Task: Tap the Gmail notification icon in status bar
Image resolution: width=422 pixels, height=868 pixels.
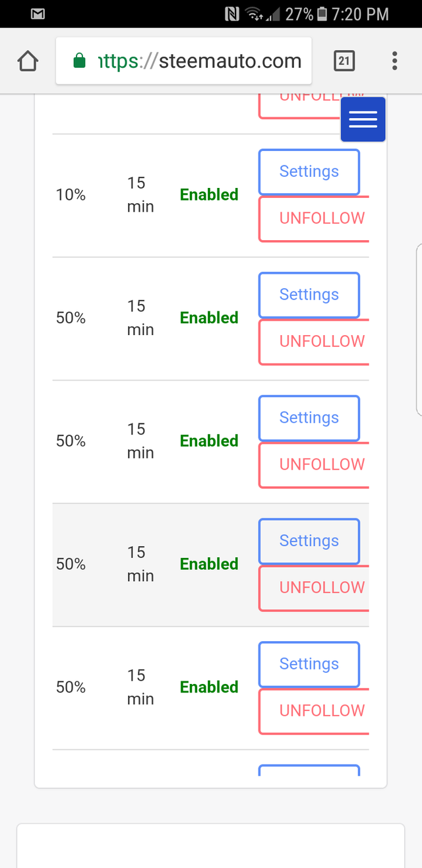Action: tap(38, 13)
